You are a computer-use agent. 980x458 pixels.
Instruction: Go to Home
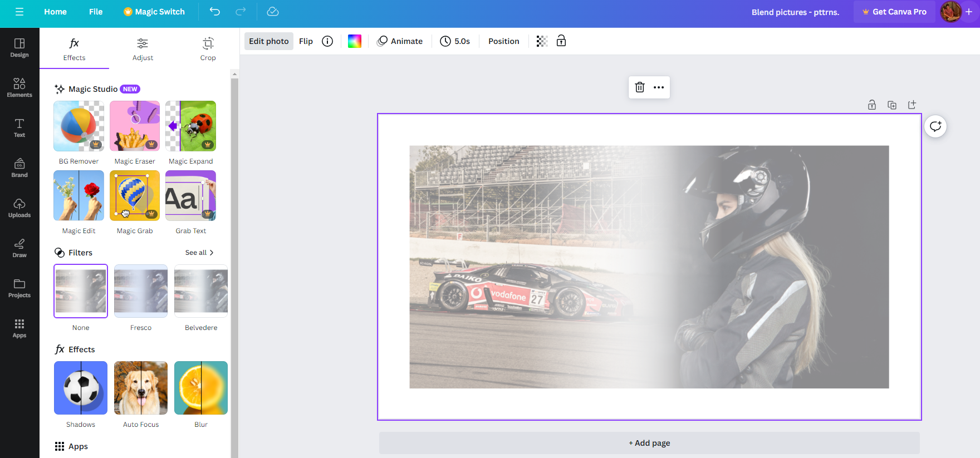coord(55,12)
